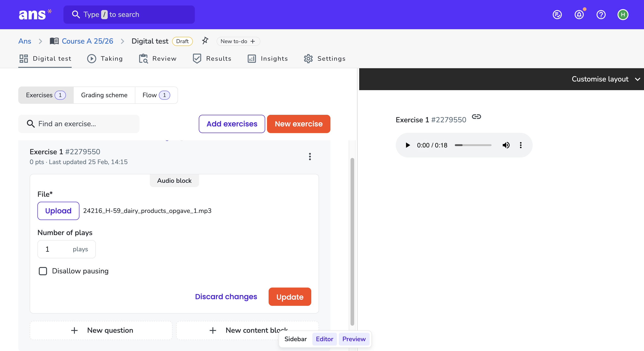Open notifications bell
The width and height of the screenshot is (644, 351).
coord(579,15)
